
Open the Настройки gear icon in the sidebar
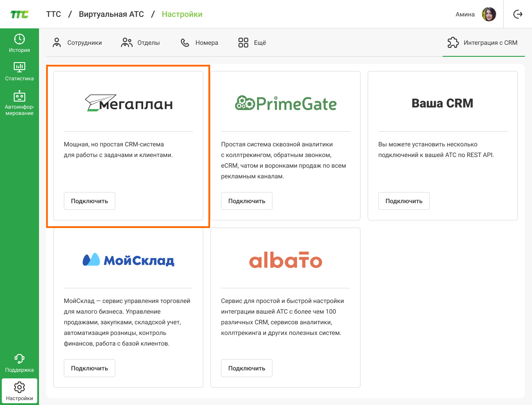click(x=20, y=387)
